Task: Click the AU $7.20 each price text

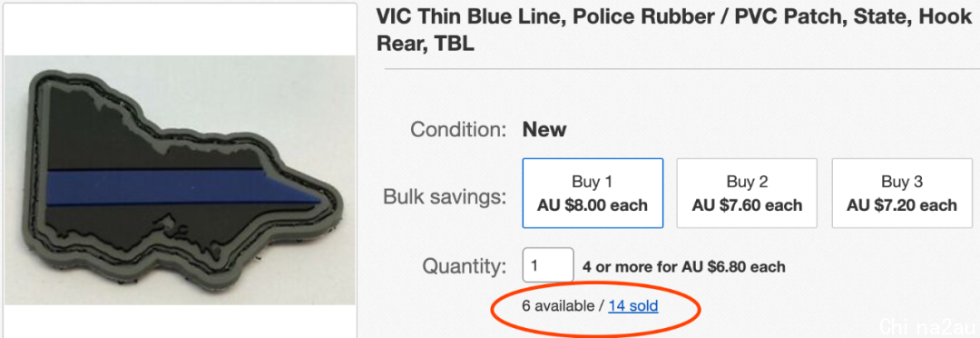Action: pyautogui.click(x=902, y=205)
